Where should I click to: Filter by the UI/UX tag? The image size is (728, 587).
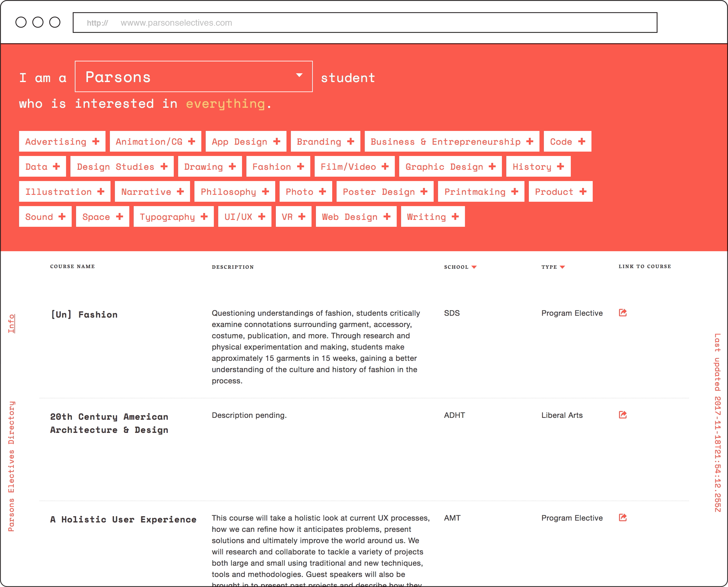pos(245,216)
